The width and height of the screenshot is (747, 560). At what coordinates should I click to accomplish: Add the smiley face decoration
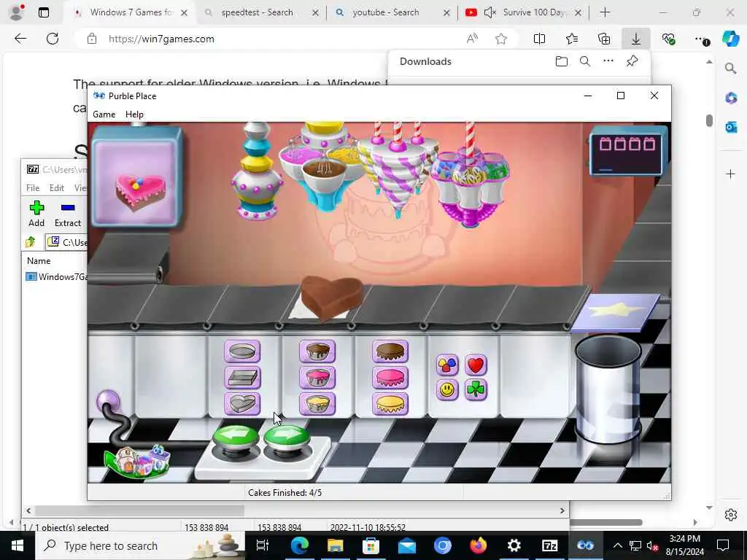447,390
